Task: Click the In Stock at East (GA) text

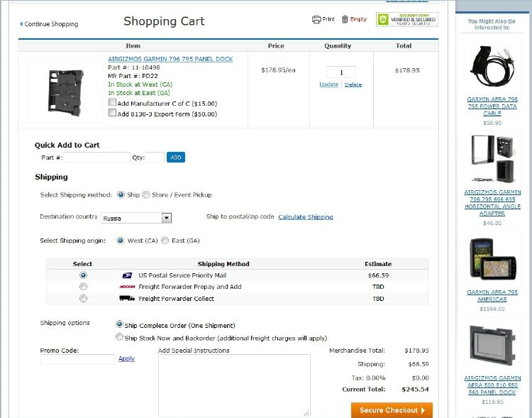Action: pyautogui.click(x=139, y=93)
